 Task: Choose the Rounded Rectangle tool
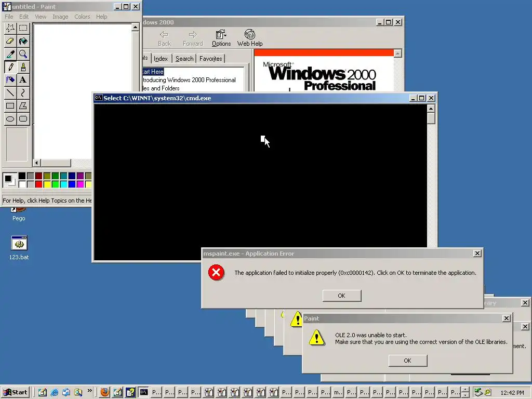[23, 119]
